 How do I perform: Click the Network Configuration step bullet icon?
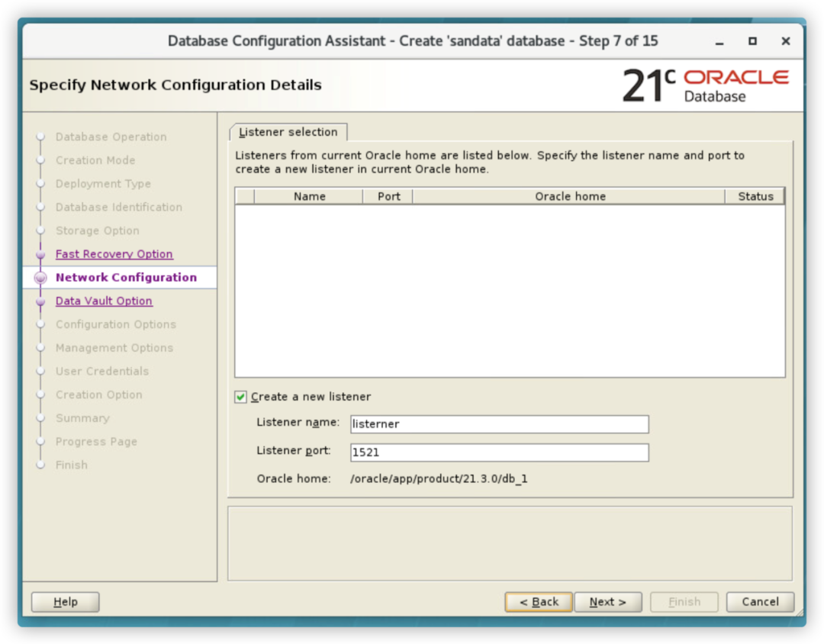[x=40, y=278]
